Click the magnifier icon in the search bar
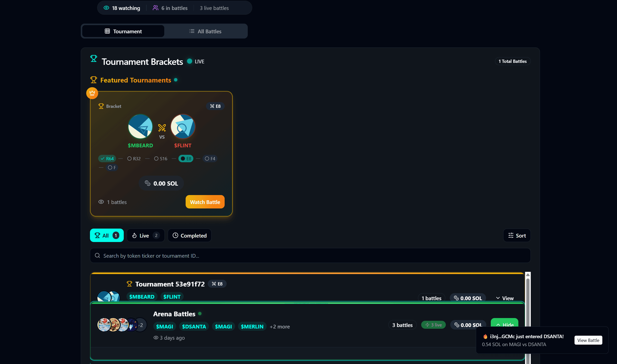This screenshot has width=617, height=364. click(97, 255)
